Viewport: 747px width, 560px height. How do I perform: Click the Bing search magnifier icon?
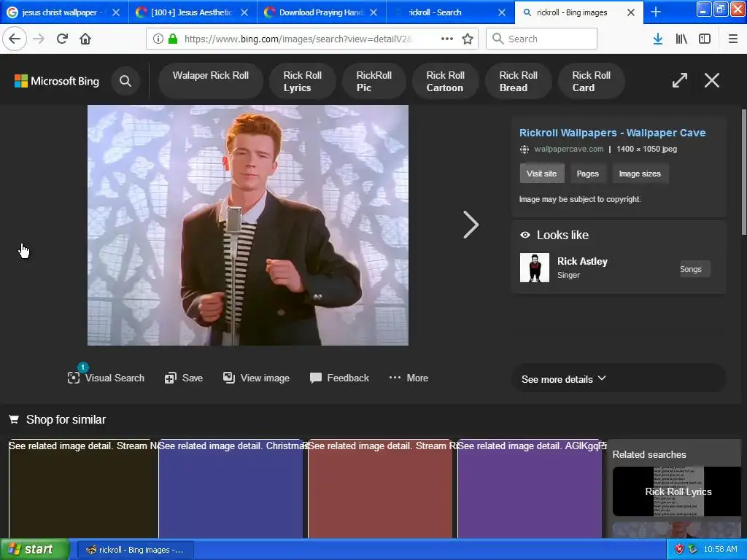[x=125, y=81]
